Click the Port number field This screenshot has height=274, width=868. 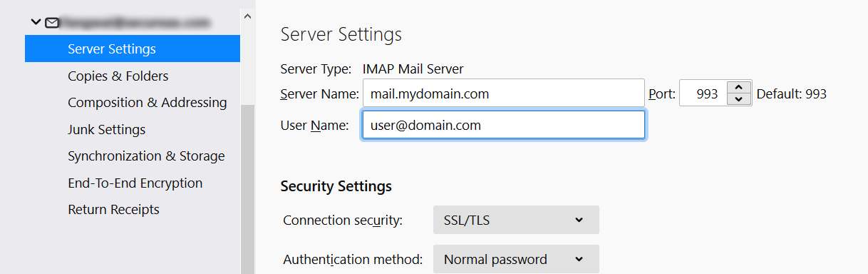(x=703, y=93)
